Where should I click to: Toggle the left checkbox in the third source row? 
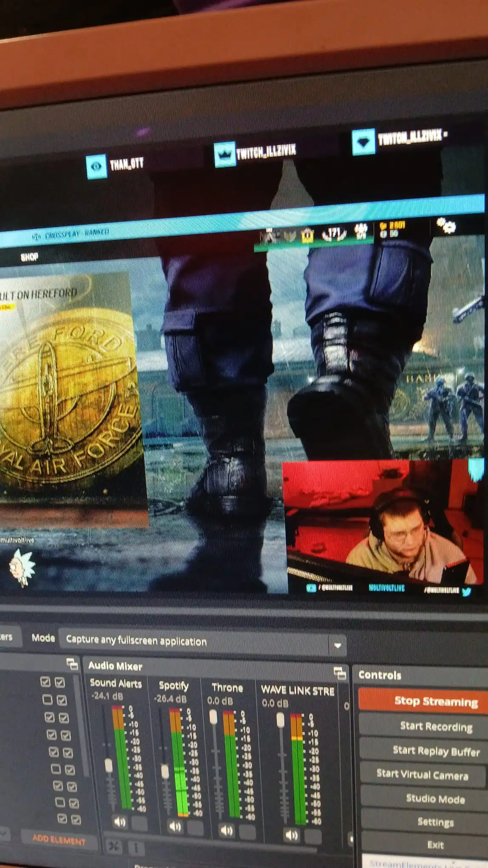pyautogui.click(x=50, y=717)
